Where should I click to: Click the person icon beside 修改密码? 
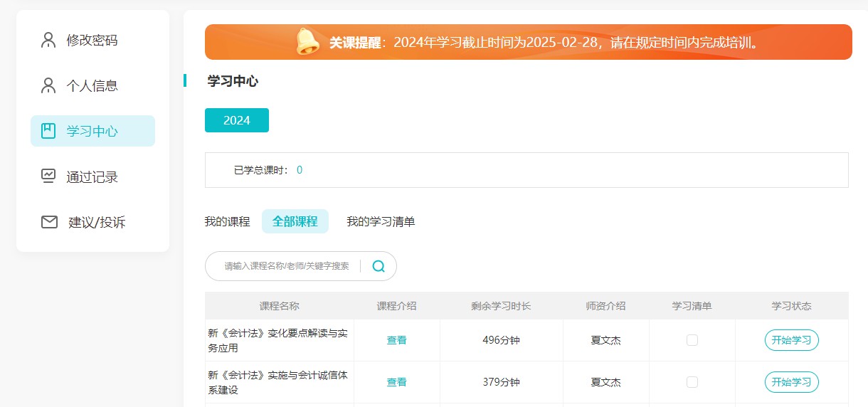[x=48, y=41]
